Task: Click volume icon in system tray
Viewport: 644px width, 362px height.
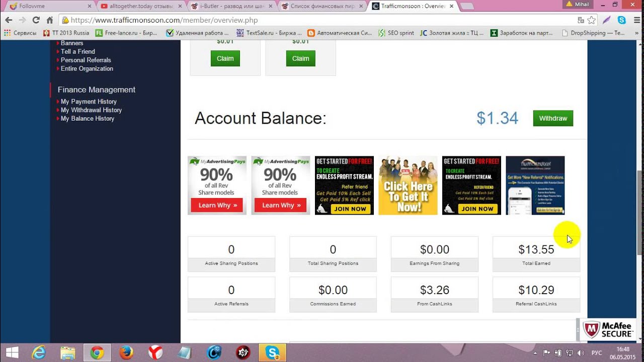Action: [581, 353]
